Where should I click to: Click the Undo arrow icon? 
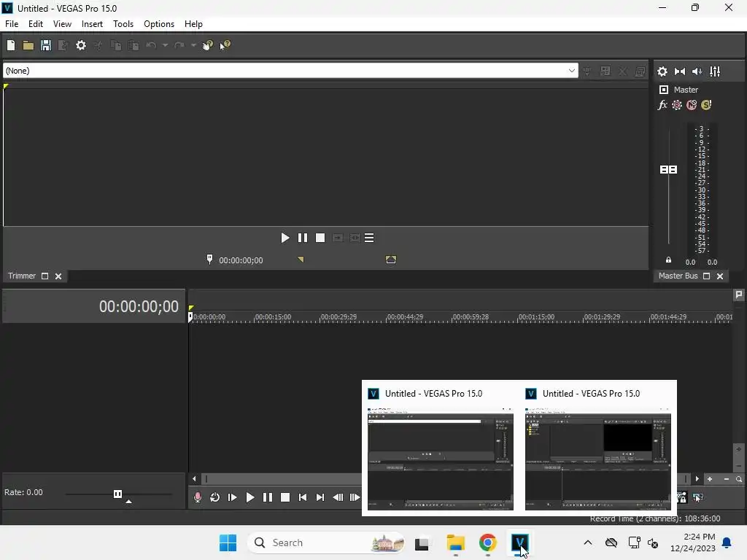(x=151, y=45)
